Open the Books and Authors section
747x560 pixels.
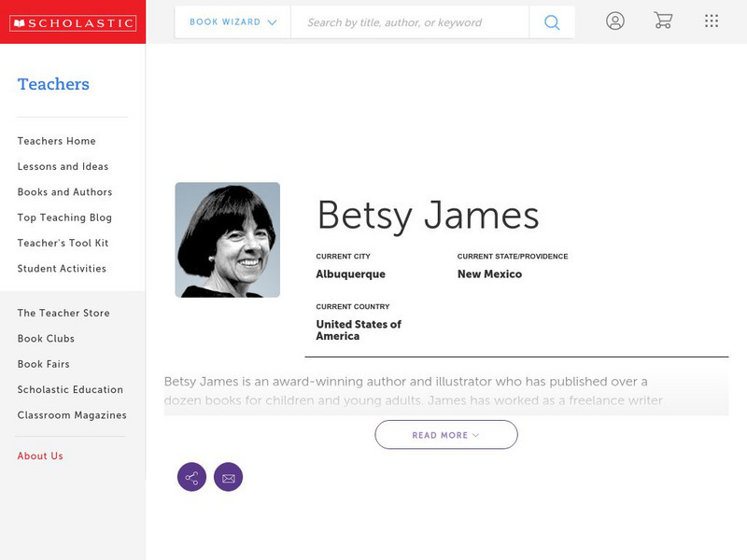[63, 192]
